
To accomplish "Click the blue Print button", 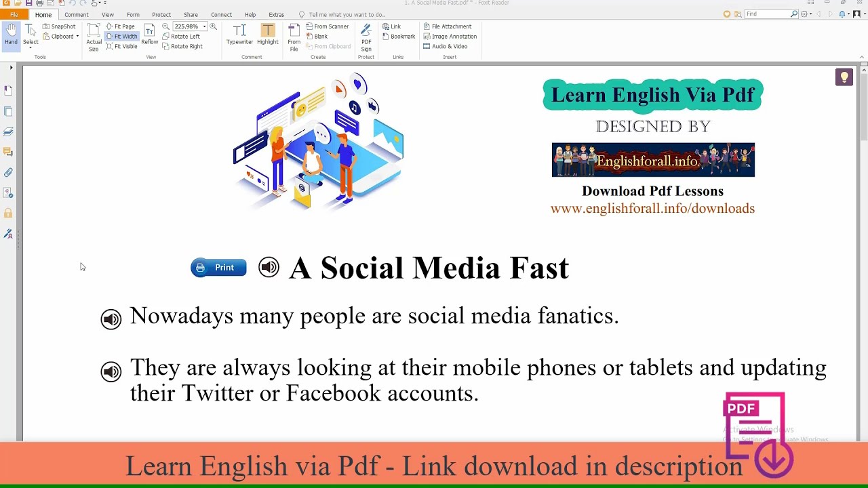I will [218, 268].
